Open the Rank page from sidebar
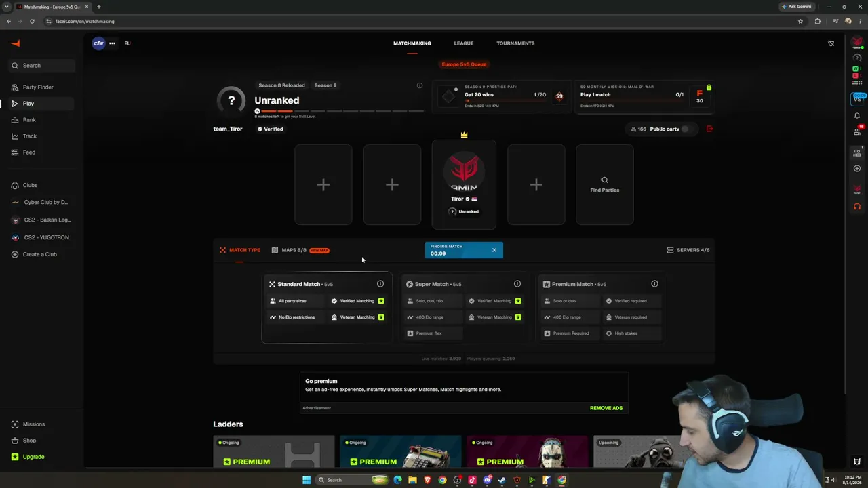Screen dimensions: 868x488 pyautogui.click(x=29, y=120)
